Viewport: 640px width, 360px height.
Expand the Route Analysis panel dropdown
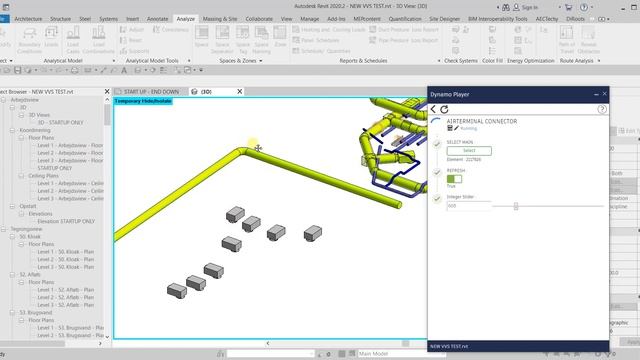click(599, 61)
